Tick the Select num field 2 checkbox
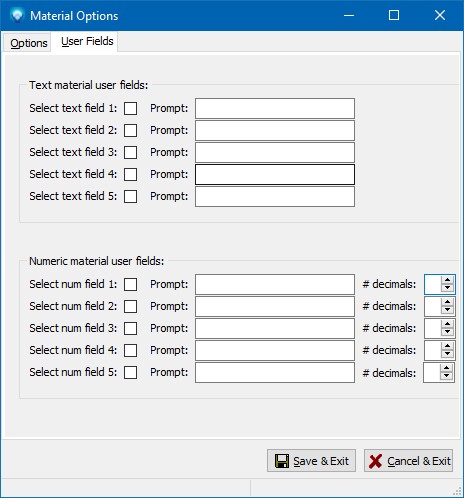 coord(130,306)
